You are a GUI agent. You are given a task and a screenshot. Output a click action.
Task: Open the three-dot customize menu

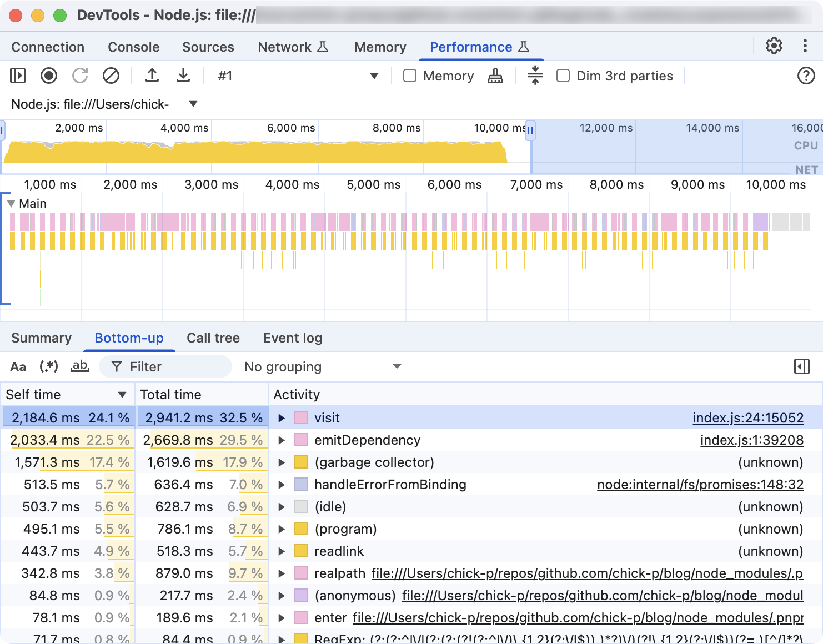pos(805,46)
